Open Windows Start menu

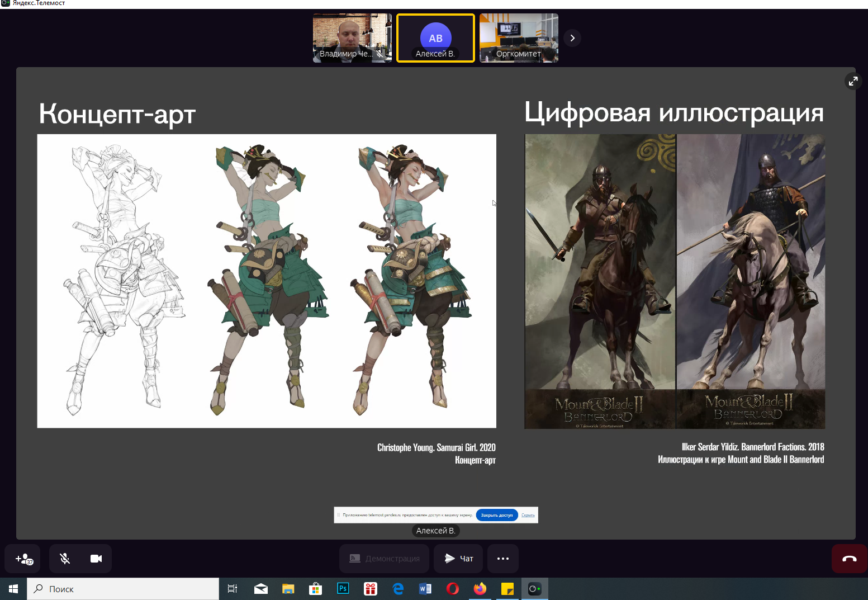coord(13,589)
